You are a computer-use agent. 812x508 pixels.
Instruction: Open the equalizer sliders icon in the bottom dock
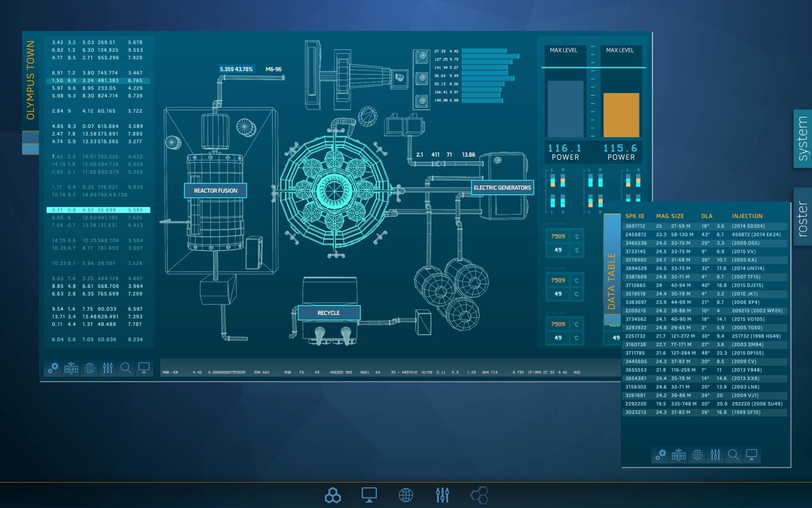click(443, 496)
